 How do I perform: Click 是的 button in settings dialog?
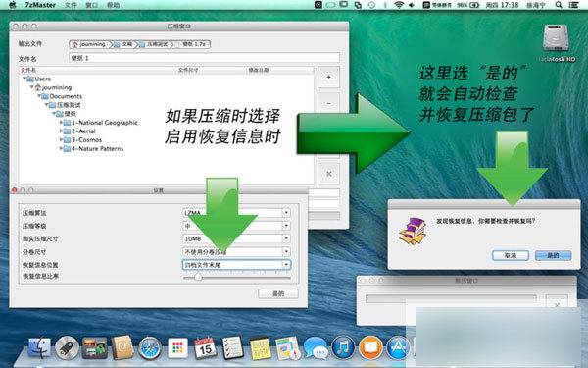coord(278,293)
